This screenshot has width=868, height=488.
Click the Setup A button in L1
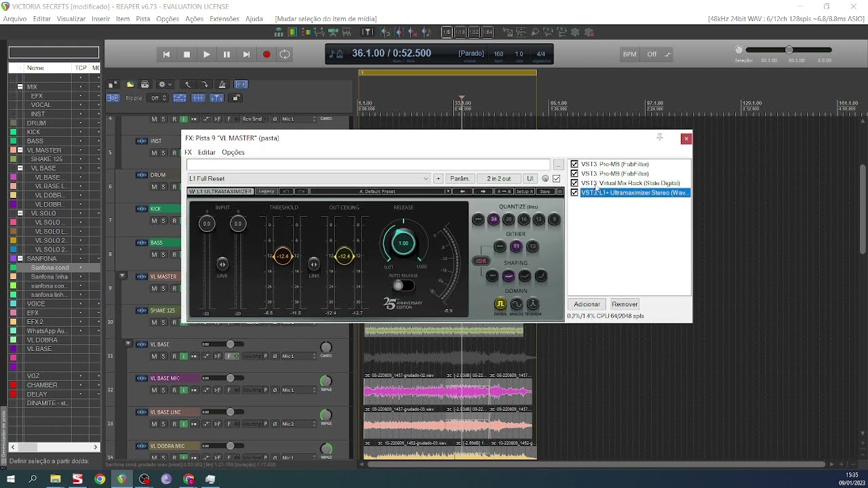[525, 192]
